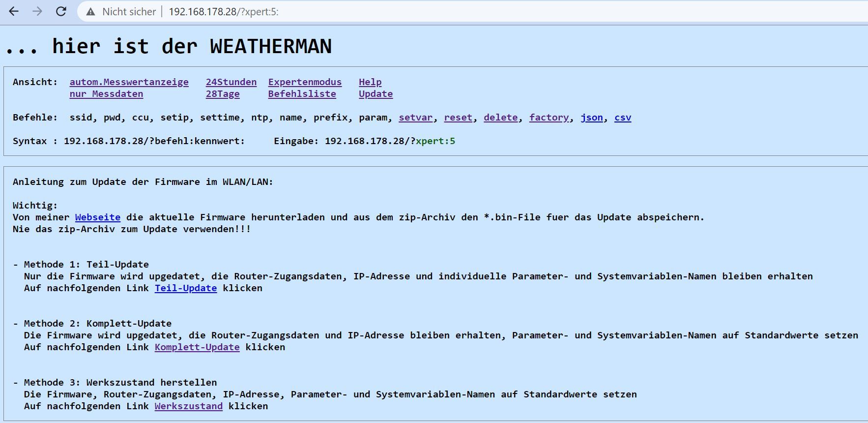The width and height of the screenshot is (868, 423).
Task: Click the 'ssid' command text
Action: coord(81,118)
